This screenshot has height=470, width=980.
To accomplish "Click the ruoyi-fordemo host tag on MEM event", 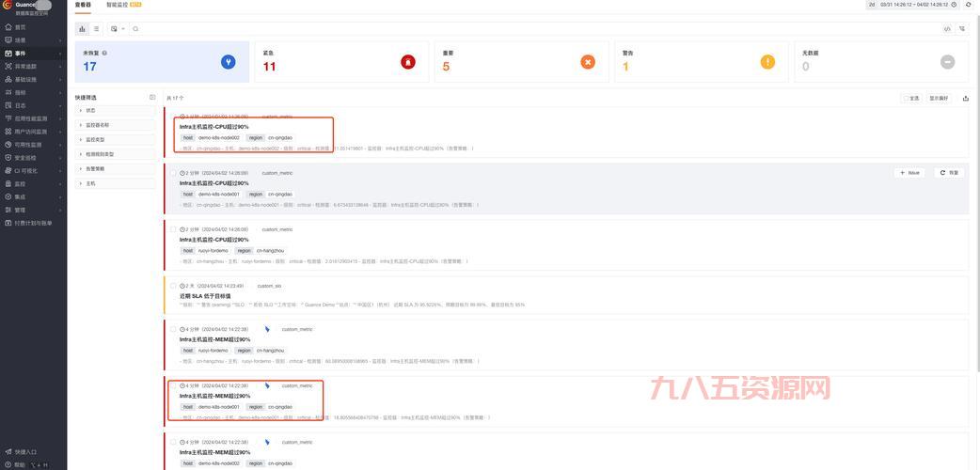I will coord(206,351).
